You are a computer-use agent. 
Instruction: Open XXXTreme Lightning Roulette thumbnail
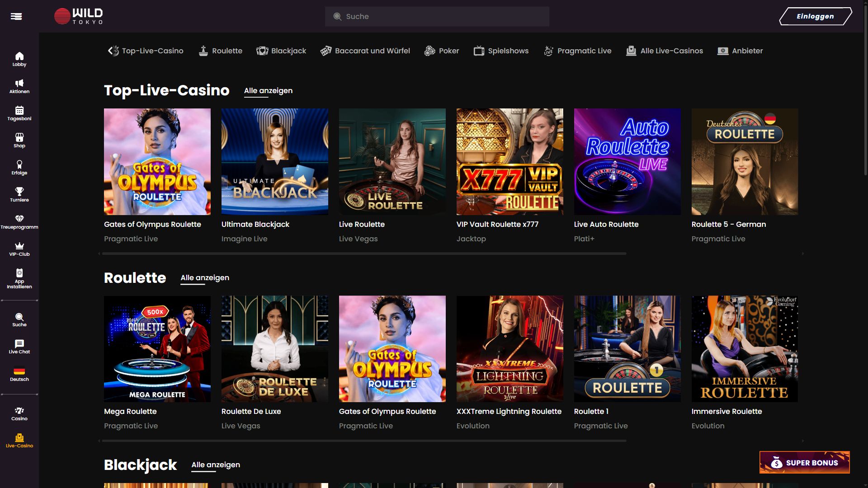point(510,349)
